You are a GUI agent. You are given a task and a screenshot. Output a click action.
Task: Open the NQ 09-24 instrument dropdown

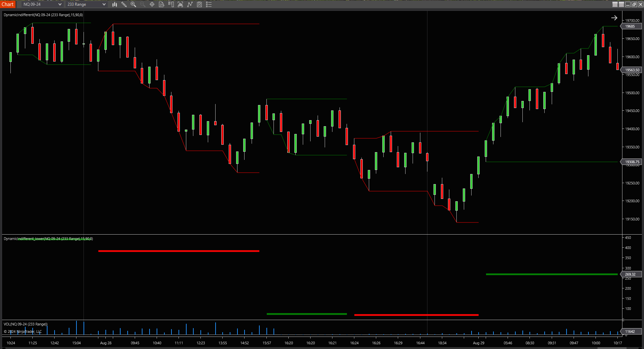[42, 4]
